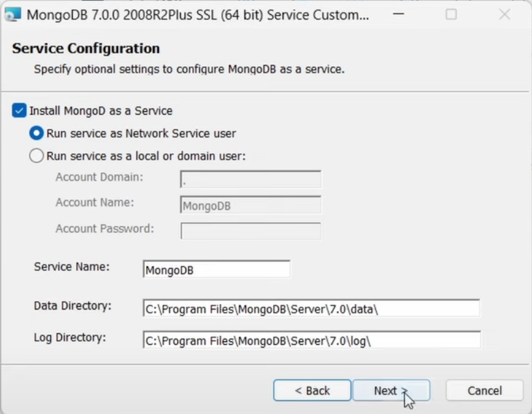The height and width of the screenshot is (414, 532).
Task: Click the Service Name field
Action: [x=217, y=269]
